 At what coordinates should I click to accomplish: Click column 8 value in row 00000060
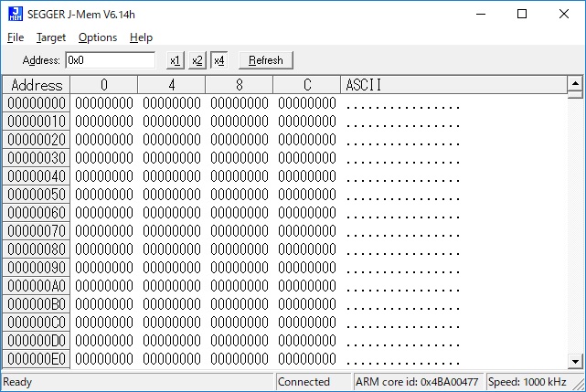tap(240, 213)
